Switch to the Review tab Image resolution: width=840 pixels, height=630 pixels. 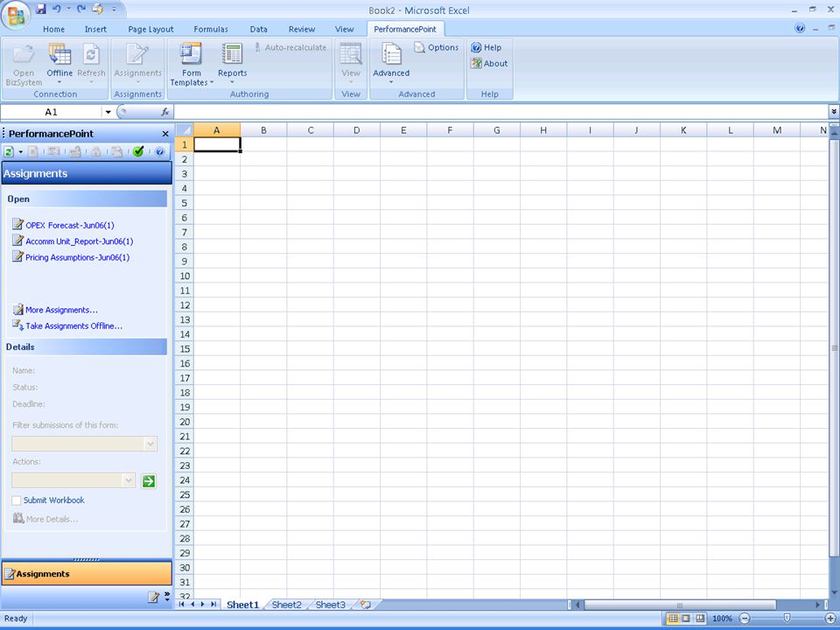coord(302,30)
